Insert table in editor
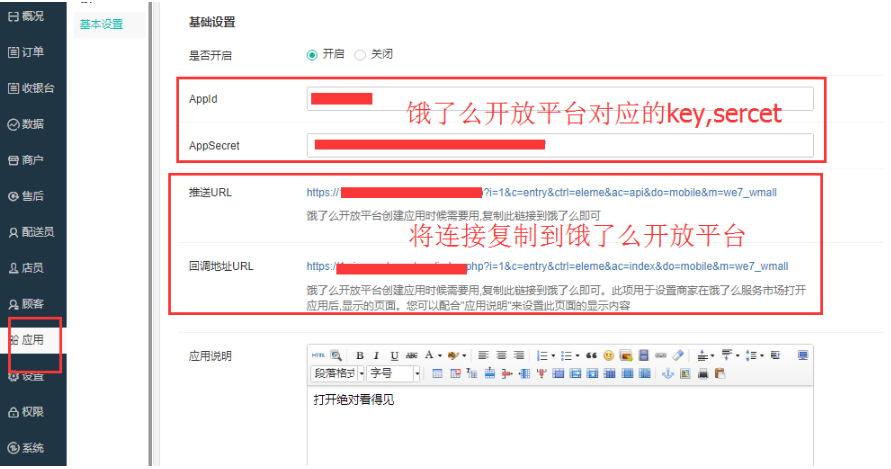The image size is (891, 469). [437, 373]
